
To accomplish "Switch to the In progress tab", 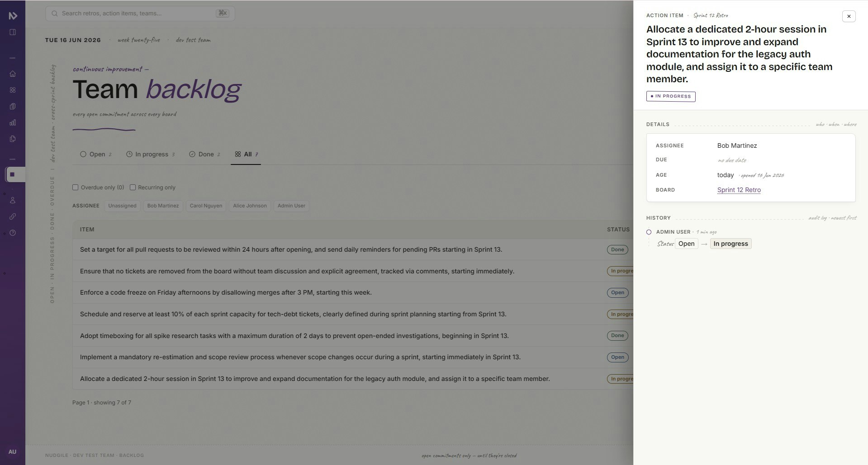I will [150, 154].
